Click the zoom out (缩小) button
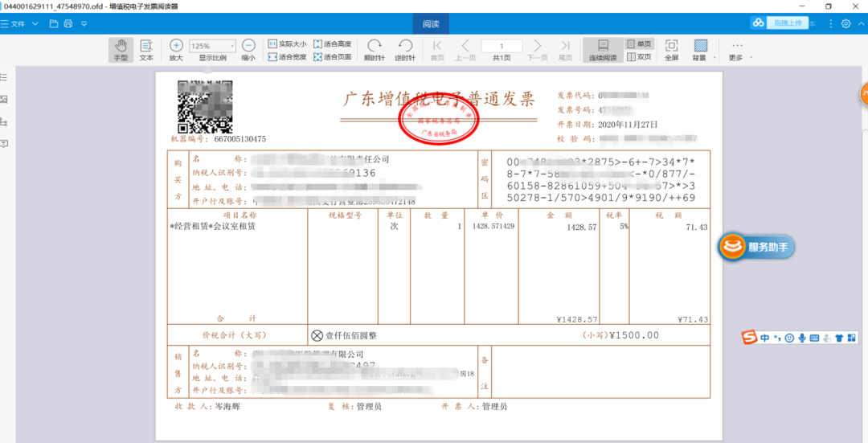868x443 pixels. coord(249,50)
